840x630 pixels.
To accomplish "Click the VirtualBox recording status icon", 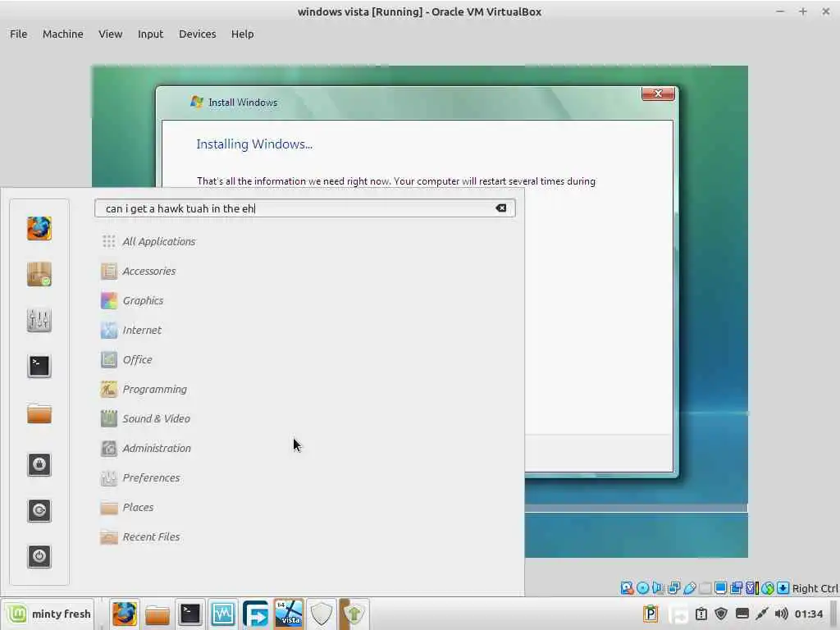I will click(736, 588).
